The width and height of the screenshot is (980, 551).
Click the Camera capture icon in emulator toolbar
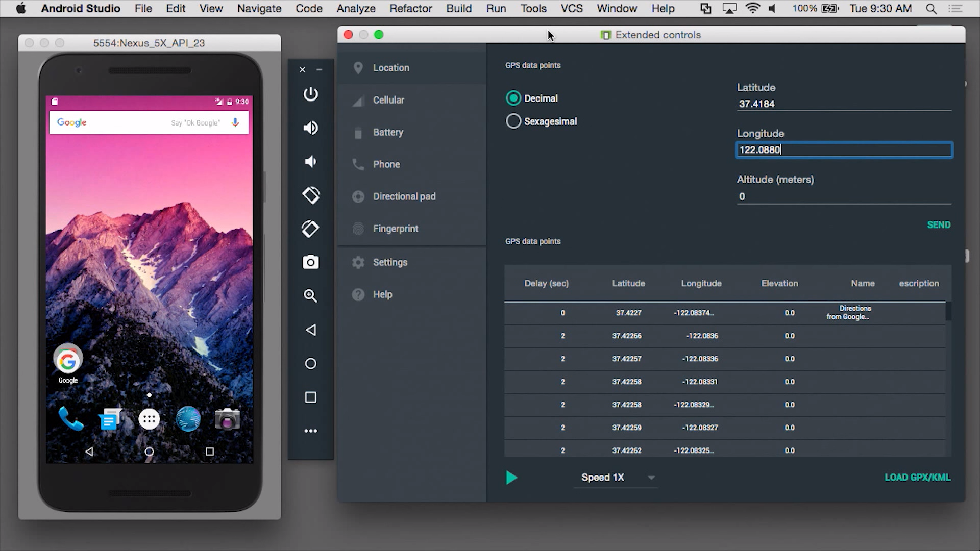[x=310, y=262]
